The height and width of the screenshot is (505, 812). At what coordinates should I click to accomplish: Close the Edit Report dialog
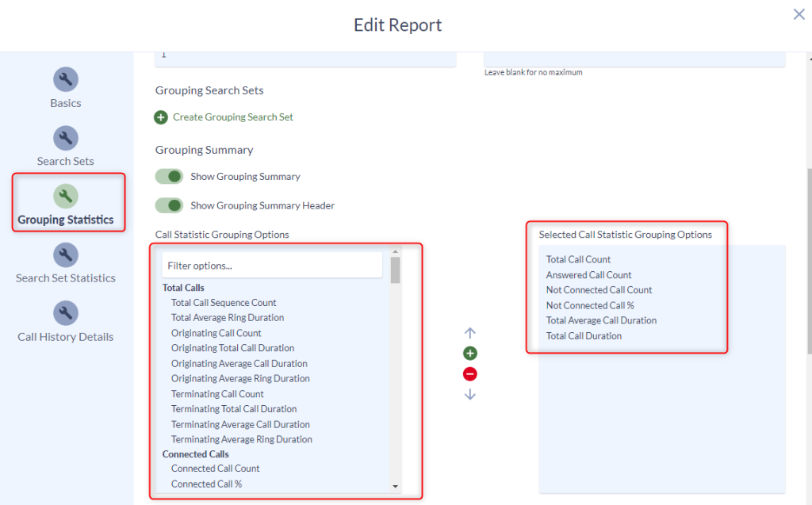point(799,14)
